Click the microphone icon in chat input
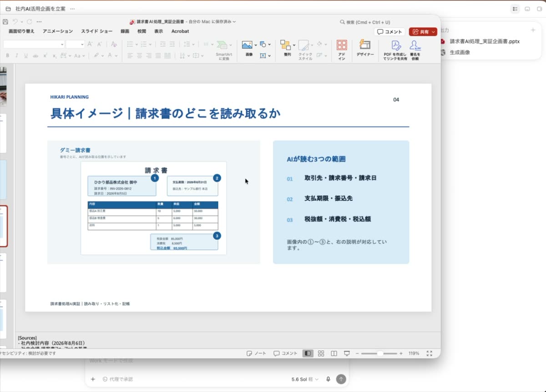The width and height of the screenshot is (546, 392). (328, 379)
